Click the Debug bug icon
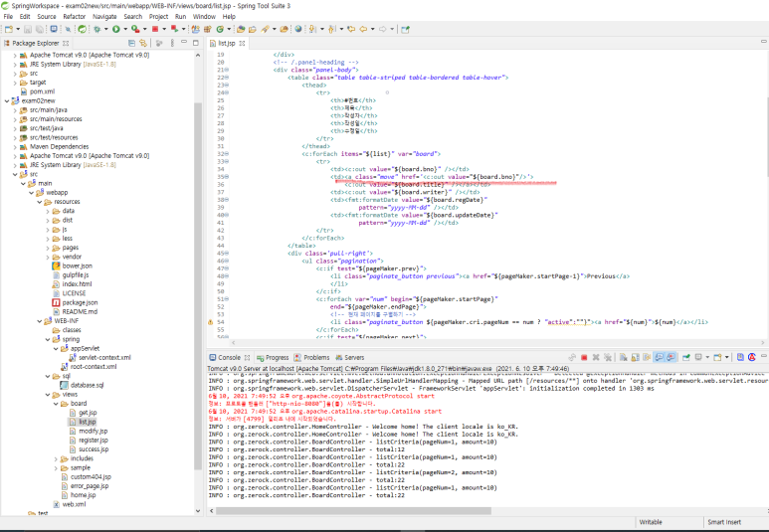Image resolution: width=769 pixels, height=532 pixels. point(97,29)
